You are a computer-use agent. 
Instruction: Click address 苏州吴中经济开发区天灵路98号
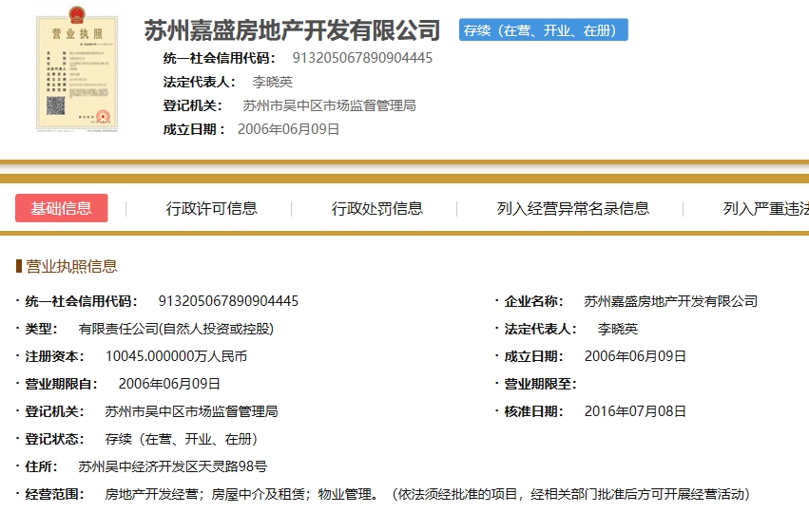(173, 466)
